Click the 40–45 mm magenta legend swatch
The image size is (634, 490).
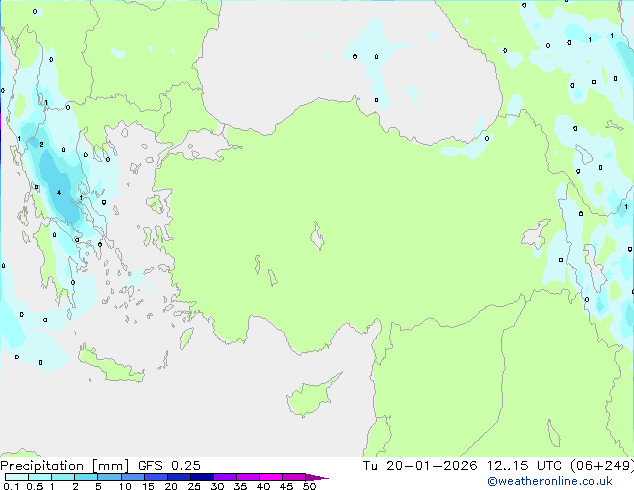(x=271, y=477)
